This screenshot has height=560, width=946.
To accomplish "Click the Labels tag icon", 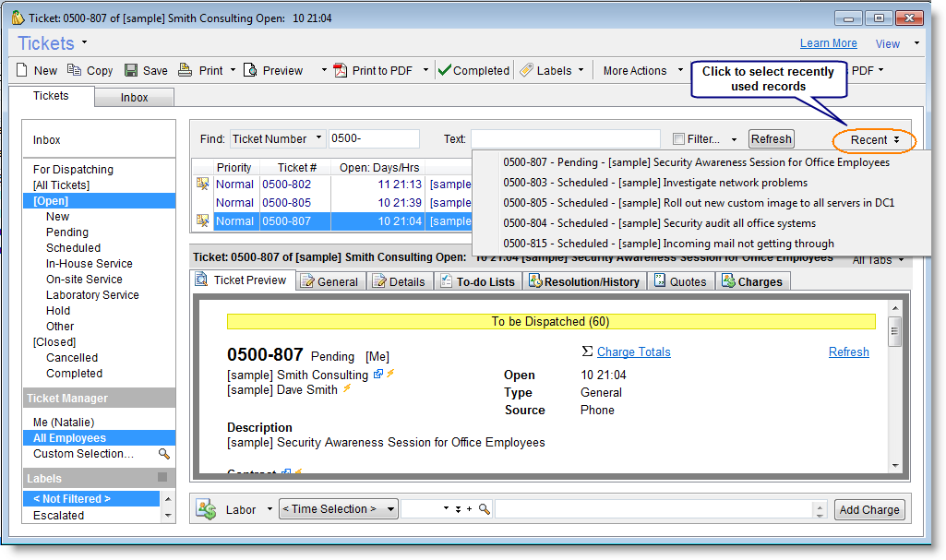I will [526, 70].
